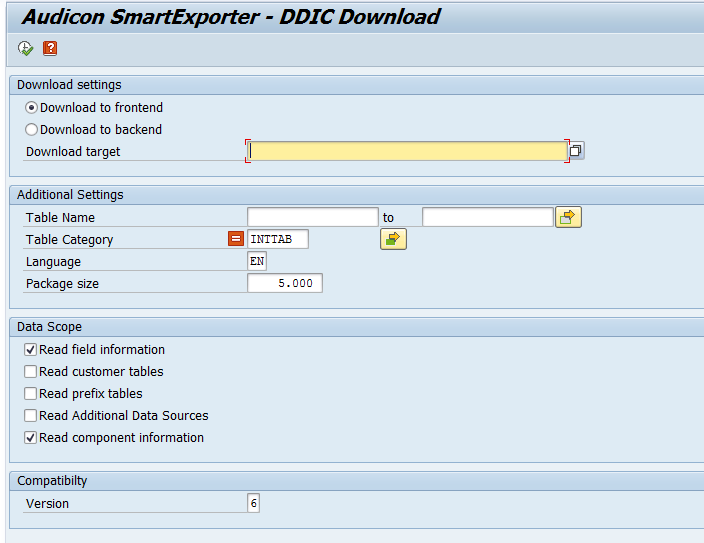
Task: Click the equals selection option icon
Action: 236,239
